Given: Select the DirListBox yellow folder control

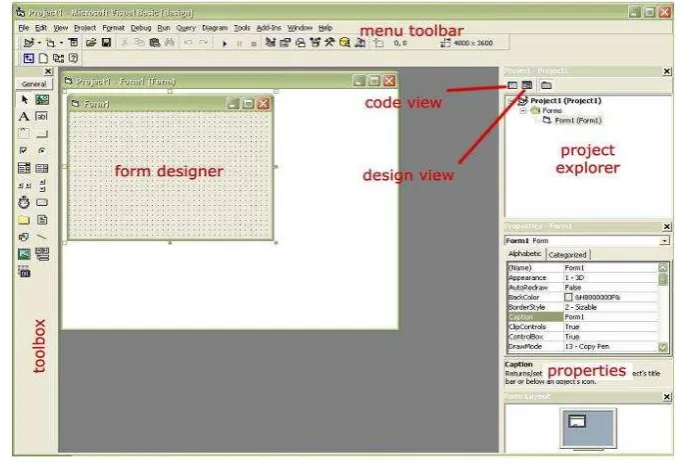Looking at the screenshot, I should coord(24,220).
